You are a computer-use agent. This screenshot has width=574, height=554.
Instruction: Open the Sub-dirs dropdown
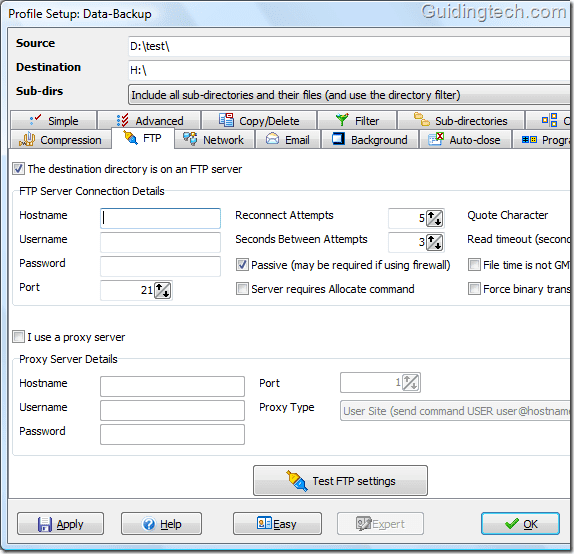tap(349, 95)
